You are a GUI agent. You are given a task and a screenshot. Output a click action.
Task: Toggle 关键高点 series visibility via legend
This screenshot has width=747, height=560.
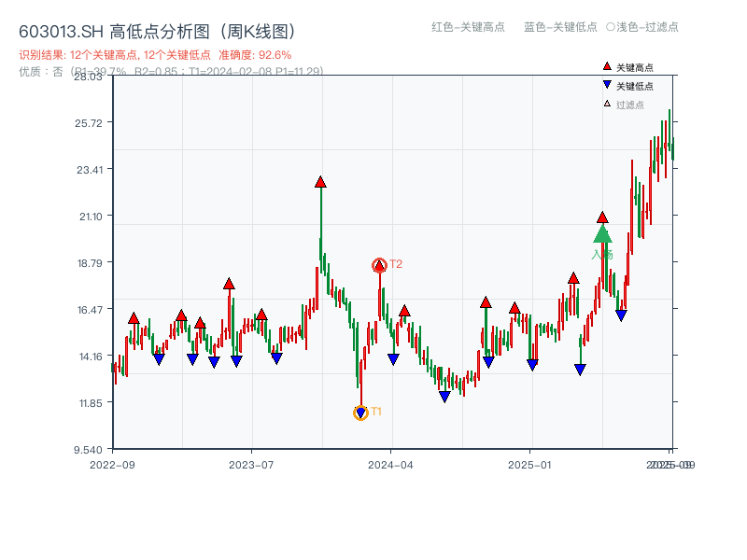(627, 67)
